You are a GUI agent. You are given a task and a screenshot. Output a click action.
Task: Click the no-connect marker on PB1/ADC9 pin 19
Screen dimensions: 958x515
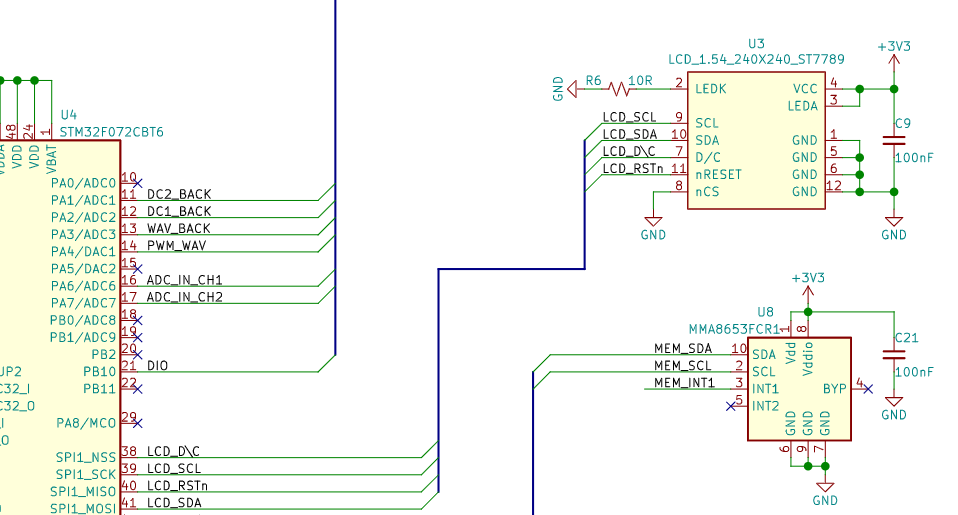pos(137,337)
